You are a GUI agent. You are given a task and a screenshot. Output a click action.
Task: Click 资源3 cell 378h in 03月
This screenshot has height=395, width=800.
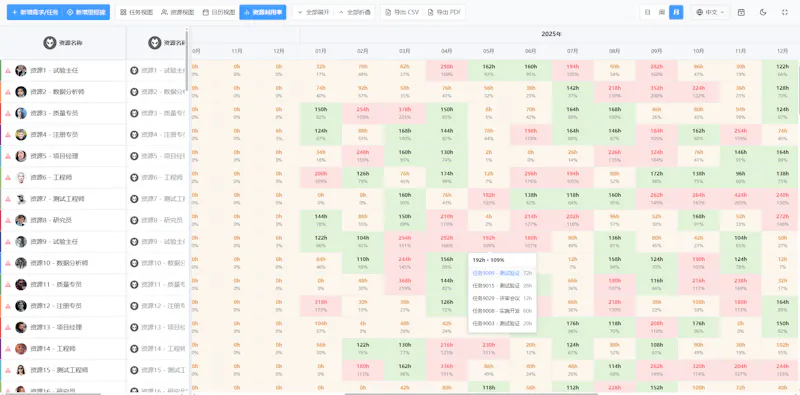[405, 113]
